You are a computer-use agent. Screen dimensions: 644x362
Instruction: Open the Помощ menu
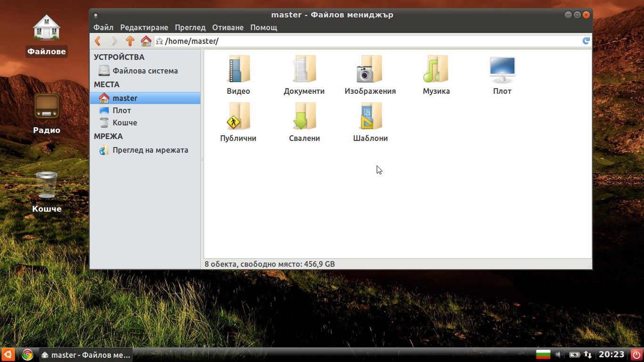264,27
